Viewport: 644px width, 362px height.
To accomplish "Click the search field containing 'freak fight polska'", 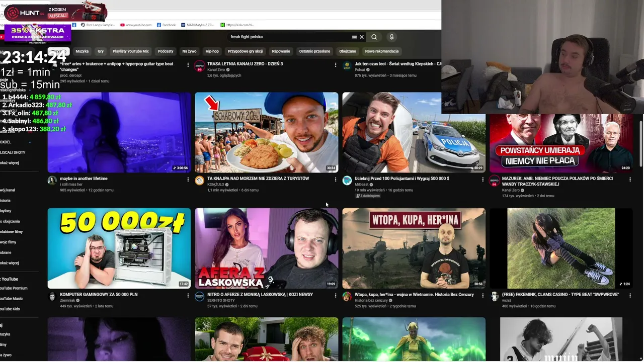I will 289,37.
